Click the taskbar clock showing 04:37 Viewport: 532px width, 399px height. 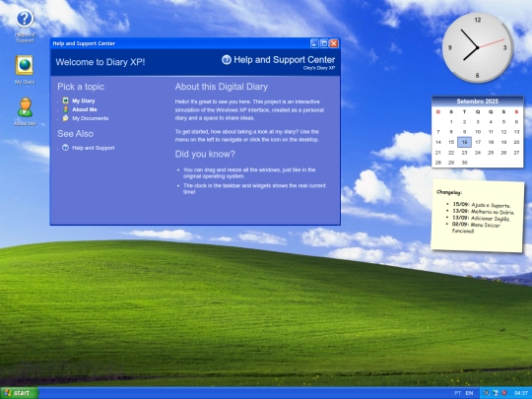pos(521,393)
